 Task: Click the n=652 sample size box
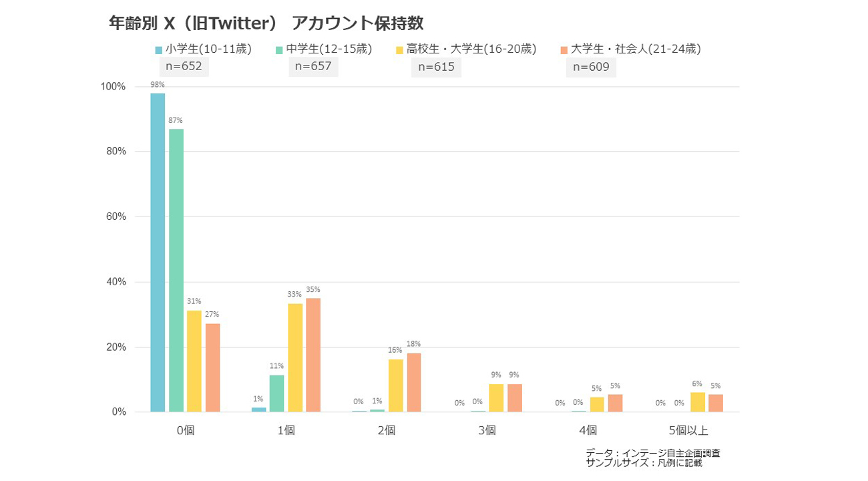184,67
